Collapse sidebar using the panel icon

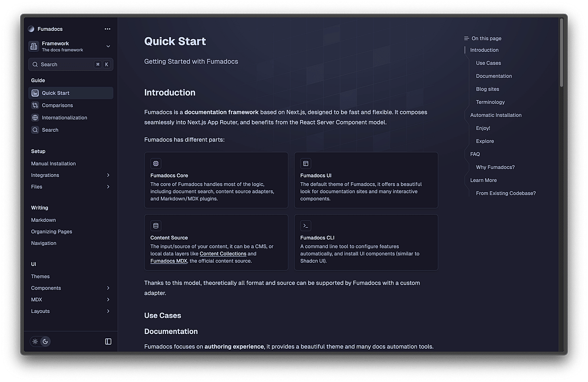click(108, 341)
